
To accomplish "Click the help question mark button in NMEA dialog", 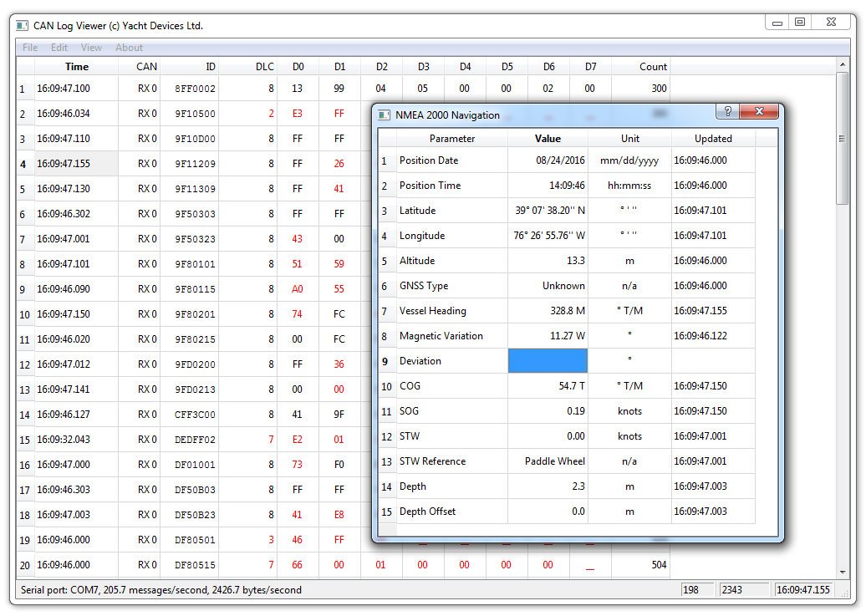I will [727, 111].
